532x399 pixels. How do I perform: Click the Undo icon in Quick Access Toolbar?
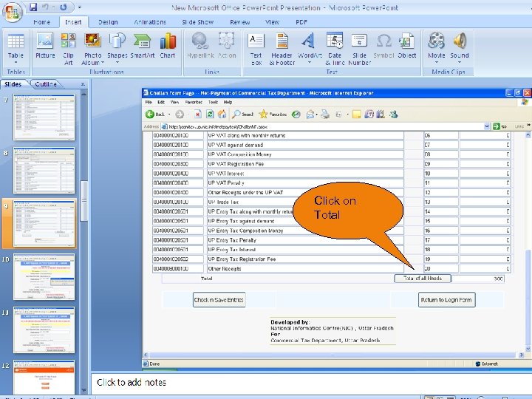[47, 7]
